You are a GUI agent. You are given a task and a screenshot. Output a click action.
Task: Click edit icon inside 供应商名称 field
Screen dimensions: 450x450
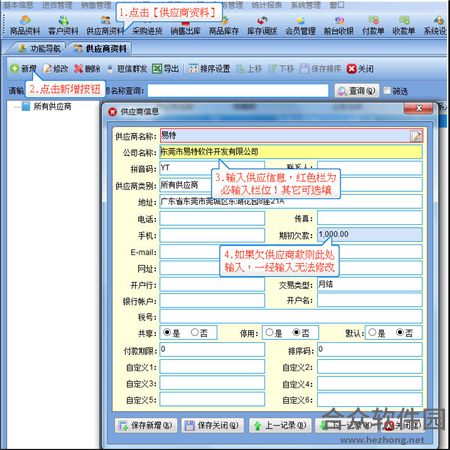pyautogui.click(x=416, y=136)
